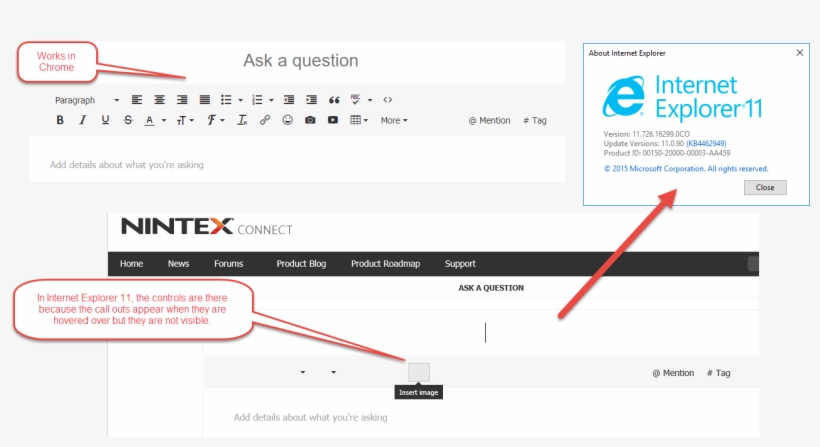Insert image with camera icon

tap(310, 120)
